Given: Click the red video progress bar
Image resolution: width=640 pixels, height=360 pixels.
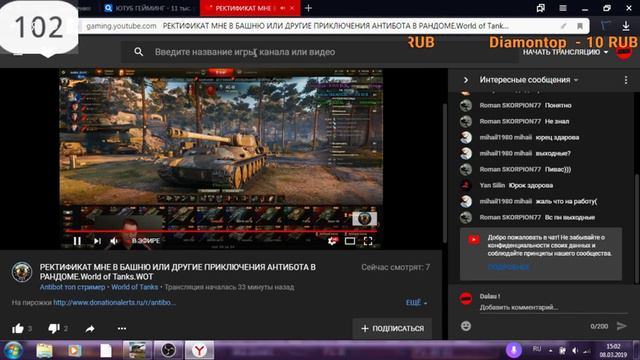Looking at the screenshot, I should [x=220, y=231].
